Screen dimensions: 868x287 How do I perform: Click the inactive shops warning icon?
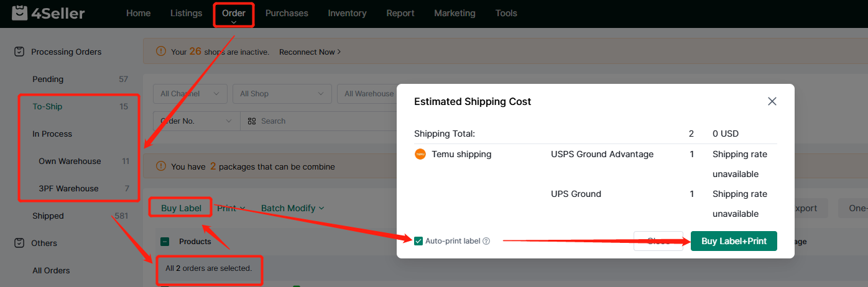(161, 52)
